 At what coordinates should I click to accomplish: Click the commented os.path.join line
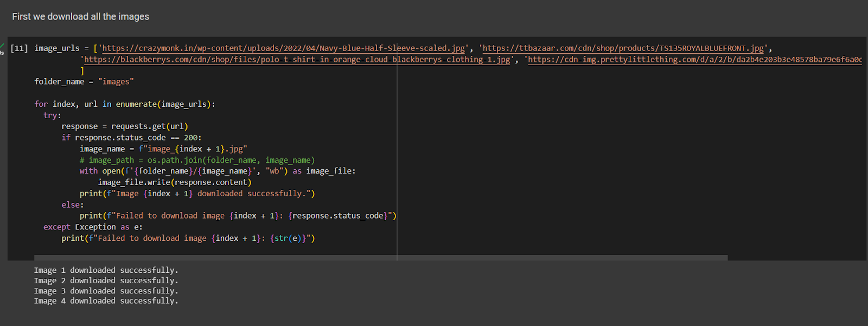197,160
